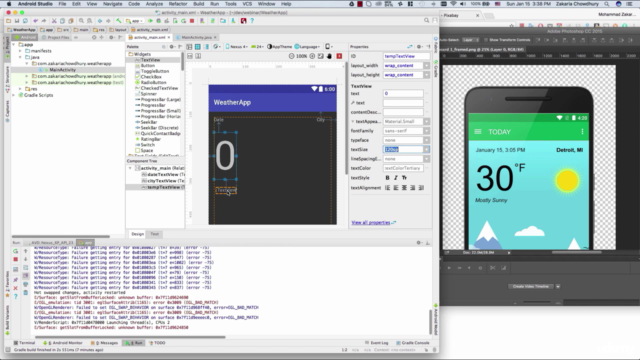Open Language dropdown in designer toolbar
This screenshot has width=640, height=360.
307,47
